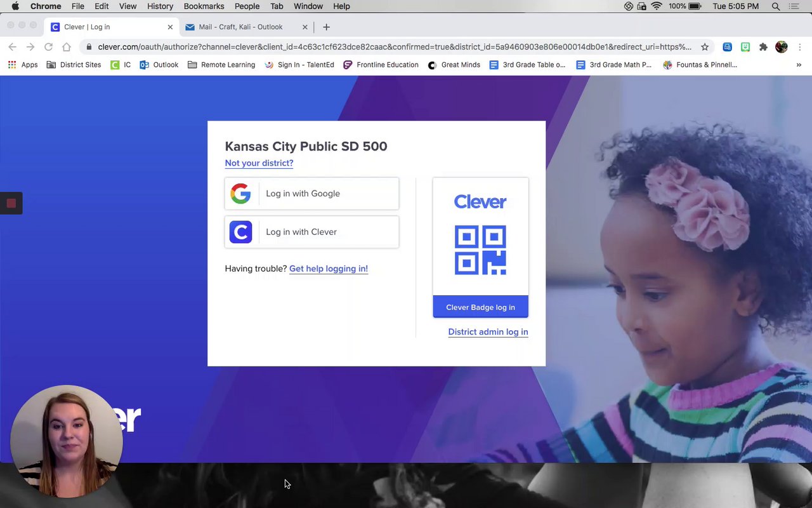Click the browser forward arrow
Screen dimensions: 812x508
(x=30, y=47)
